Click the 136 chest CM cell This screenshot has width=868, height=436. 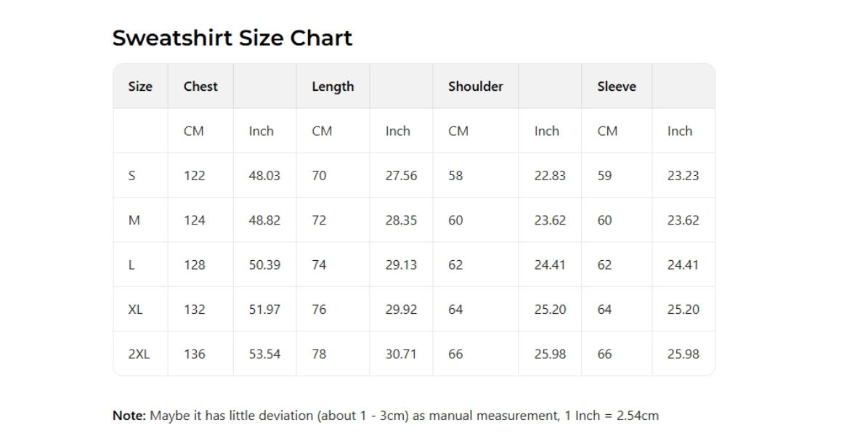[194, 355]
